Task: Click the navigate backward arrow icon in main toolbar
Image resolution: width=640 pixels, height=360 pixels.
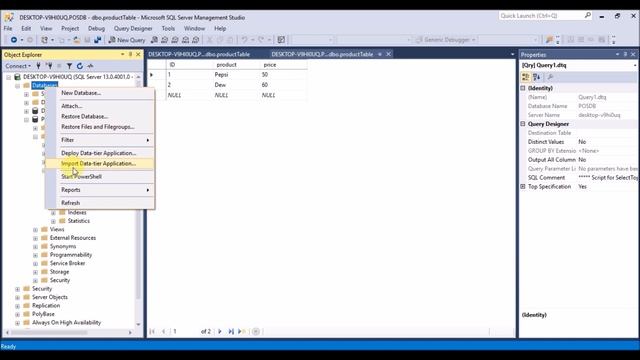Action: coord(13,40)
